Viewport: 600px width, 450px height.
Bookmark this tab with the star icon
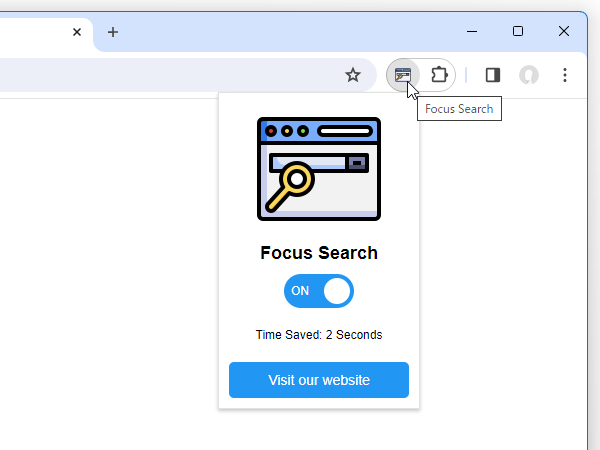pyautogui.click(x=352, y=75)
